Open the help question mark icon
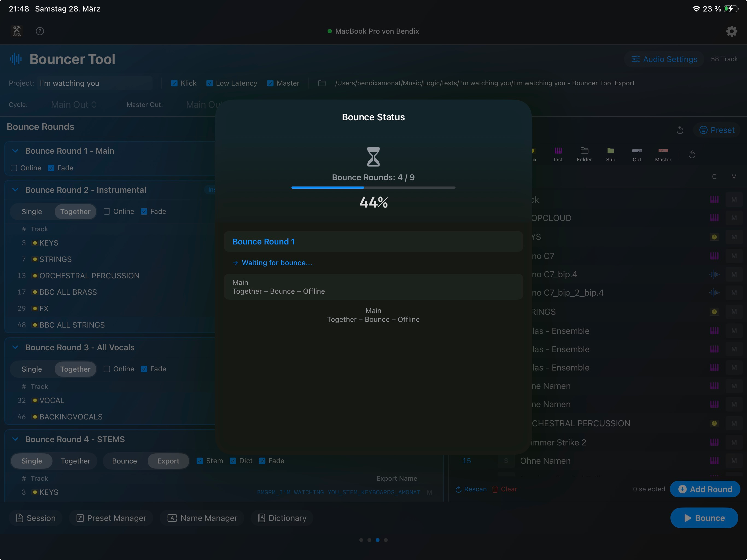 tap(40, 31)
